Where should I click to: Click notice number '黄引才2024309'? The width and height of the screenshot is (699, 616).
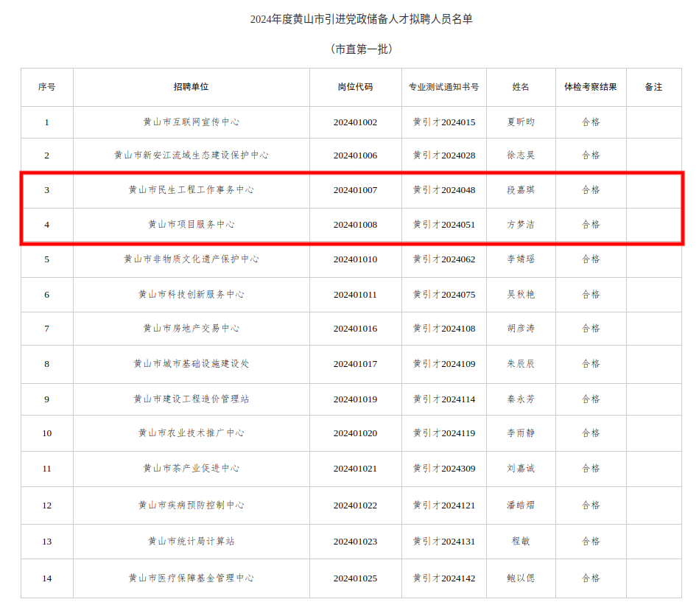[x=444, y=469]
